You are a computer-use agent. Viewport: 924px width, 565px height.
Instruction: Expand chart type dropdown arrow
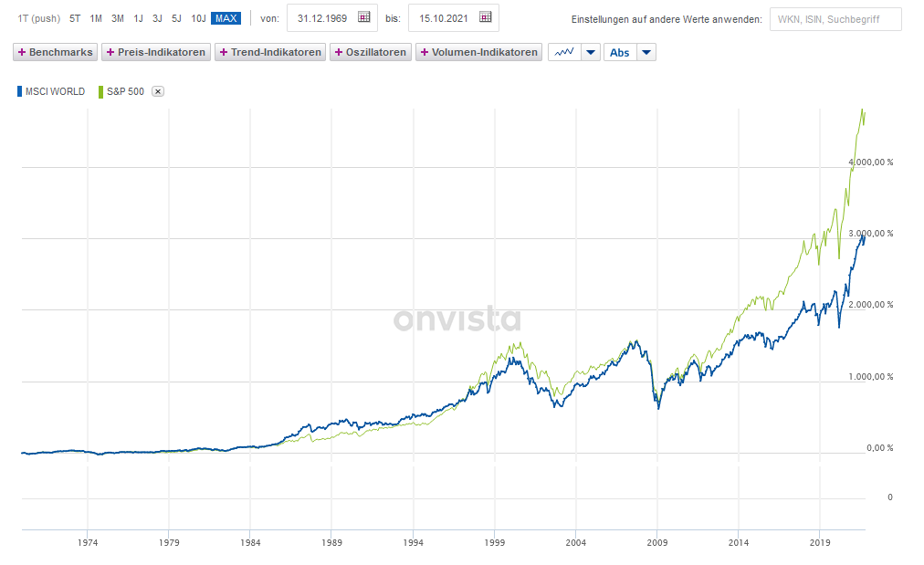coord(591,52)
